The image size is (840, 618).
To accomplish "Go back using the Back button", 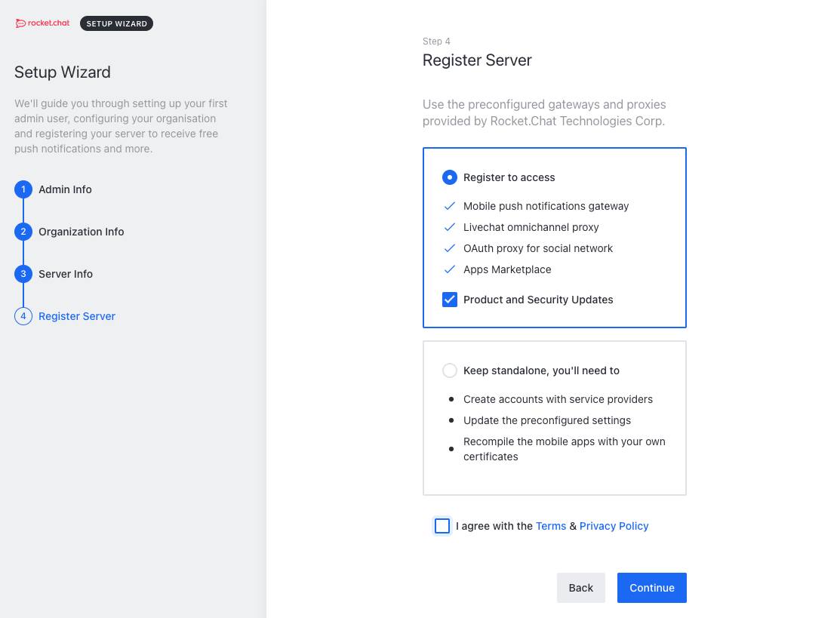I will pos(580,588).
